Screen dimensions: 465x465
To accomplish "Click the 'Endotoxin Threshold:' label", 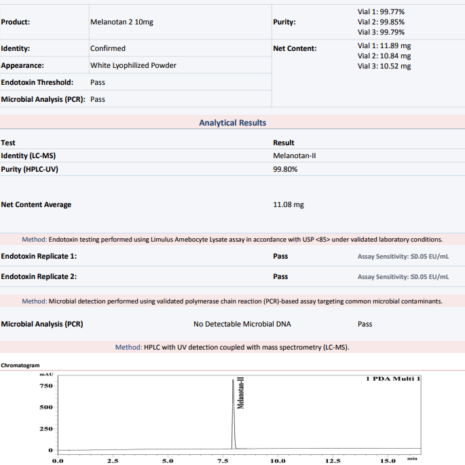I will click(x=37, y=82).
